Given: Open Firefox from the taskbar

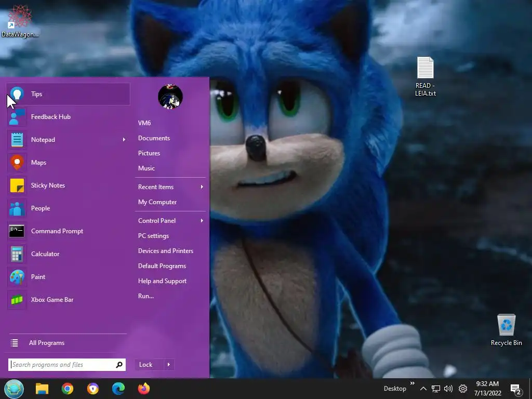Looking at the screenshot, I should (x=144, y=389).
